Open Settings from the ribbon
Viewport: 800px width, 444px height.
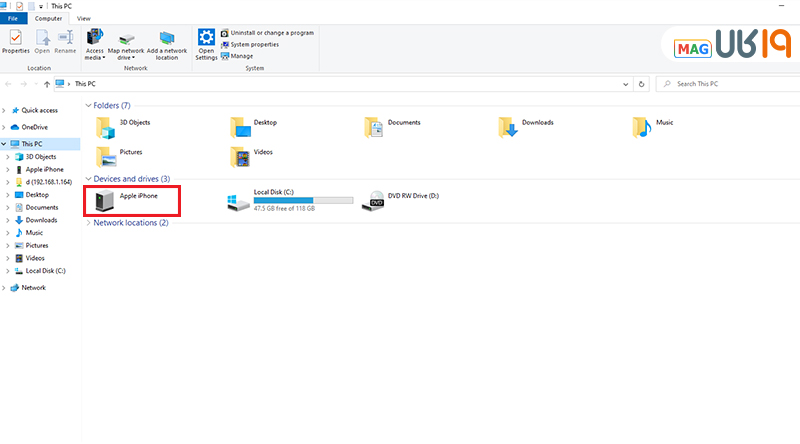click(206, 41)
